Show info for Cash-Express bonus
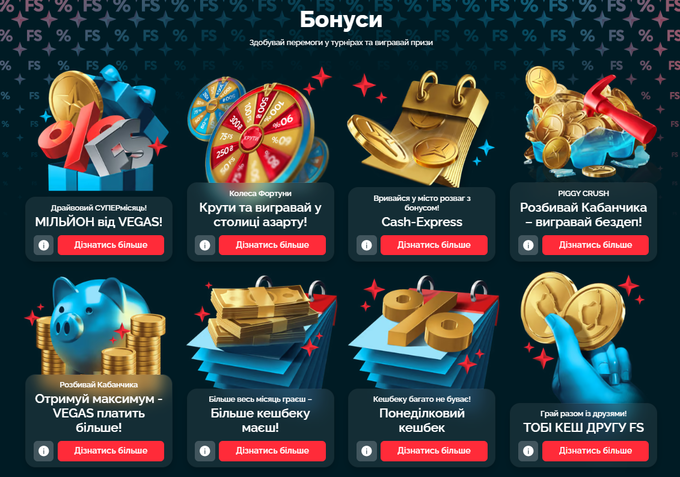This screenshot has height=477, width=680. pos(366,245)
